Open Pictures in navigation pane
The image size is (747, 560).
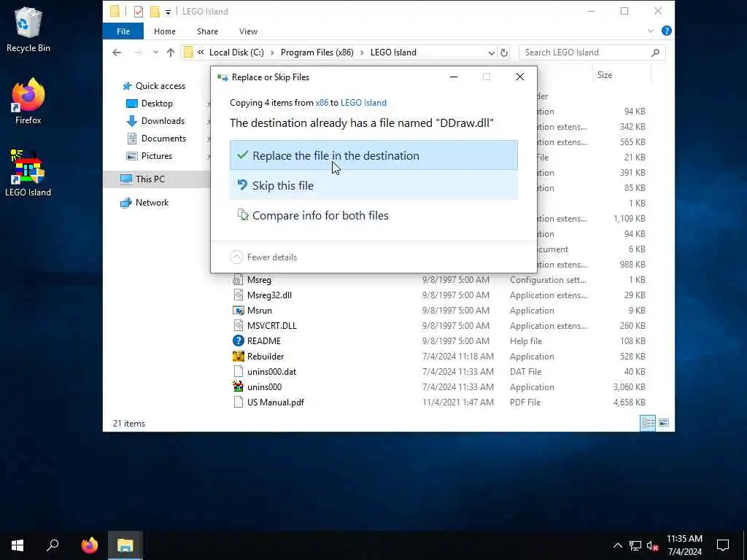156,156
